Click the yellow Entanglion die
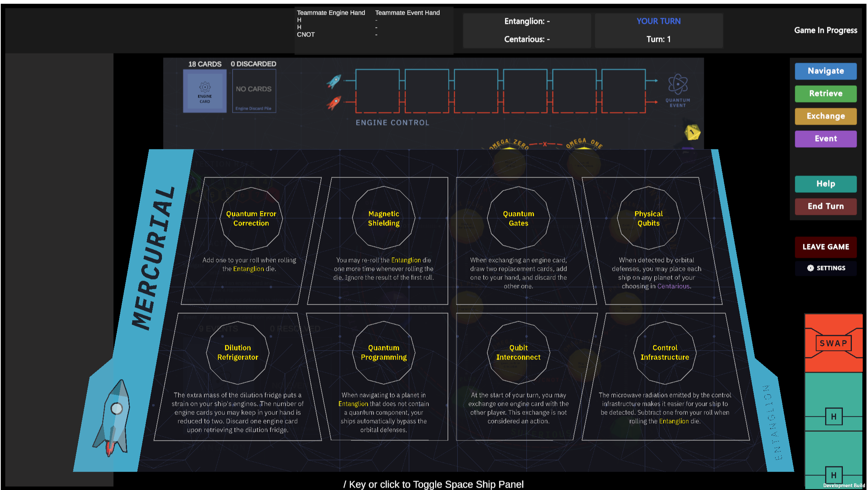This screenshot has height=490, width=868. click(692, 132)
